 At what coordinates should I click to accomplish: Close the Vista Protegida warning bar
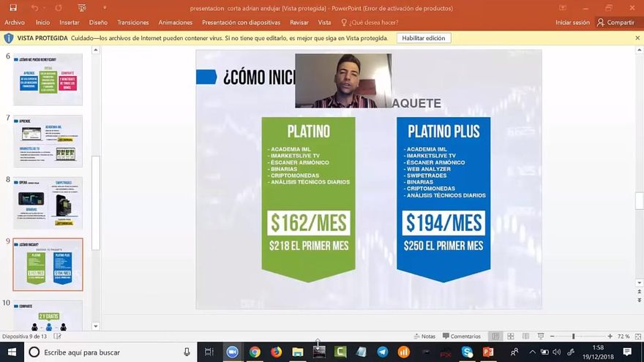637,38
